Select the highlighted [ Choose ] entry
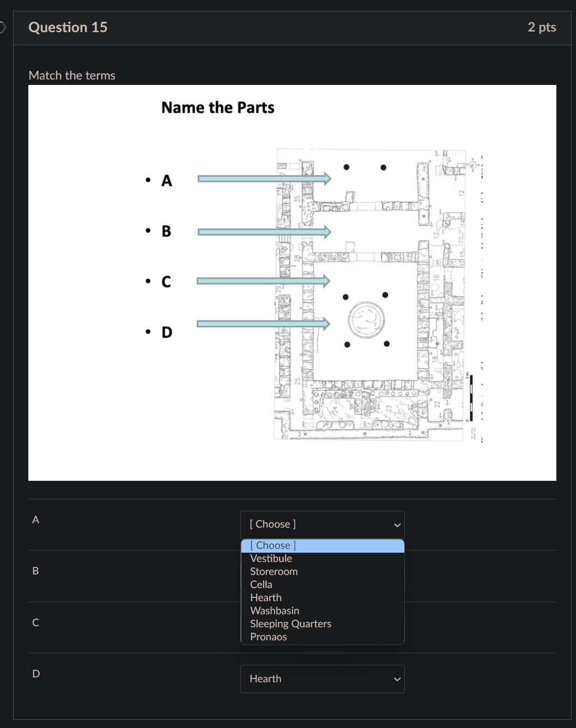The image size is (576, 728). coord(272,545)
